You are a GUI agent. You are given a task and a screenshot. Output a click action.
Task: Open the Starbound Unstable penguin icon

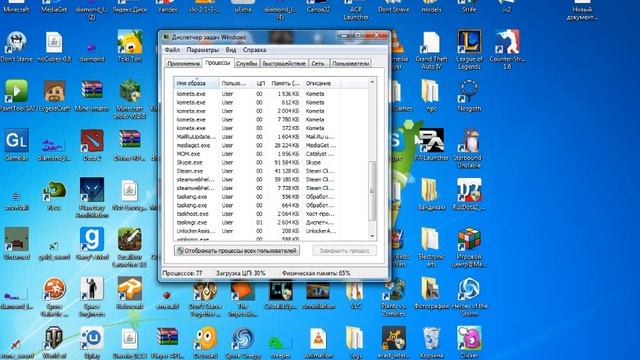coord(469,148)
